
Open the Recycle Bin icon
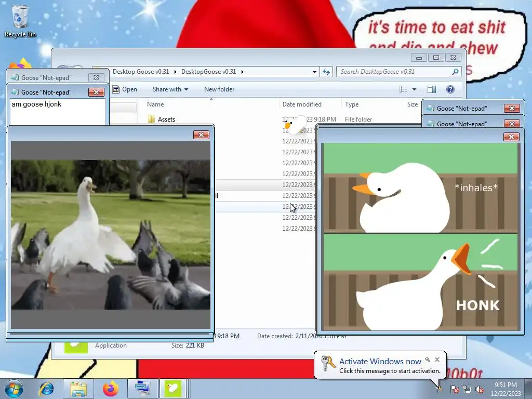tap(20, 21)
